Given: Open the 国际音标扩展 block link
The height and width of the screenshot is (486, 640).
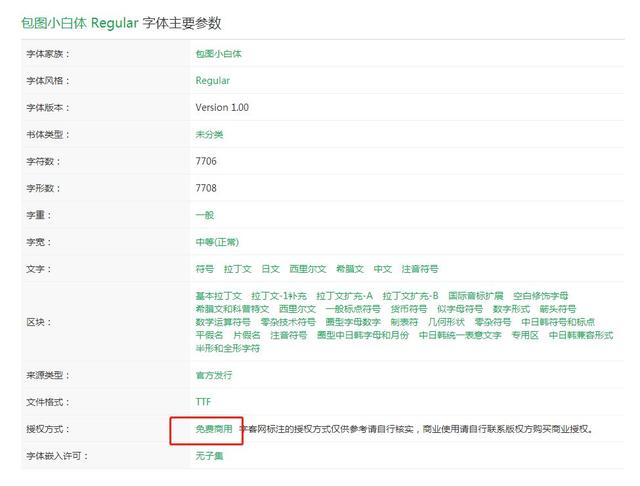Looking at the screenshot, I should (476, 296).
